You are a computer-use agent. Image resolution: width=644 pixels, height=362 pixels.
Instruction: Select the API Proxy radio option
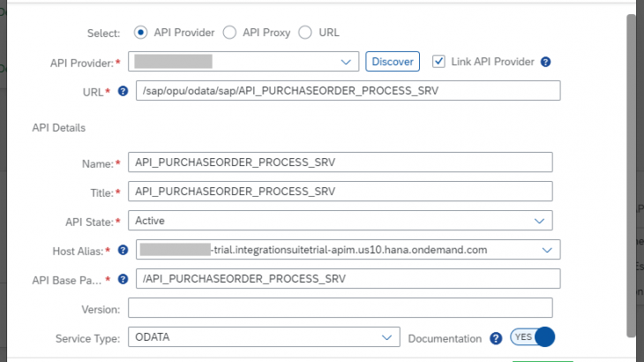click(229, 33)
